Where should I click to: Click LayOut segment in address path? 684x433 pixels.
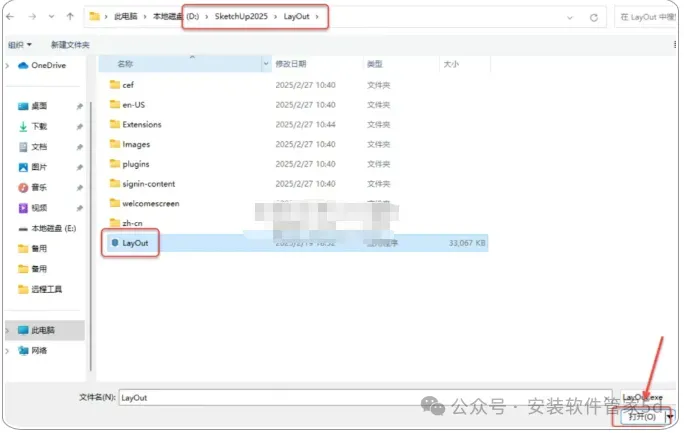point(296,17)
